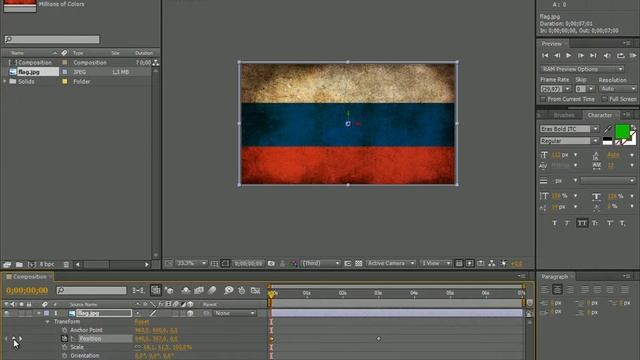Delete selected project item trash icon
The image size is (640, 360).
pyautogui.click(x=66, y=264)
